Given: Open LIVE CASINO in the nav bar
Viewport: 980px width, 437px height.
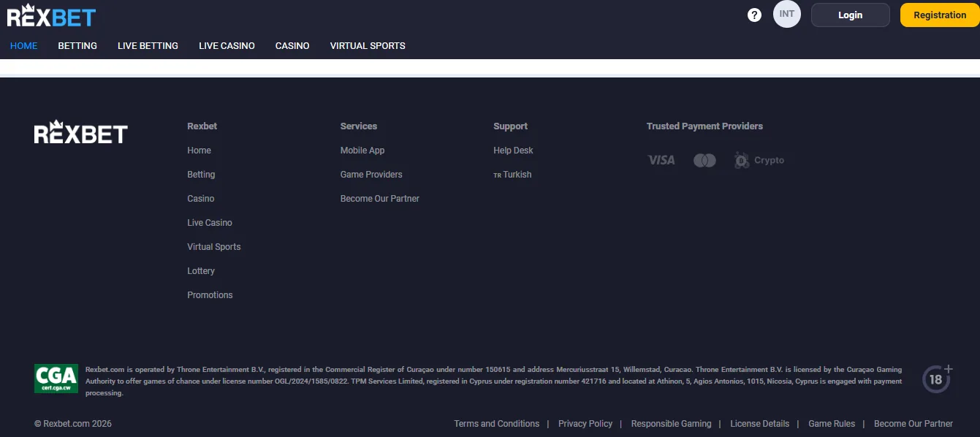Looking at the screenshot, I should (227, 45).
